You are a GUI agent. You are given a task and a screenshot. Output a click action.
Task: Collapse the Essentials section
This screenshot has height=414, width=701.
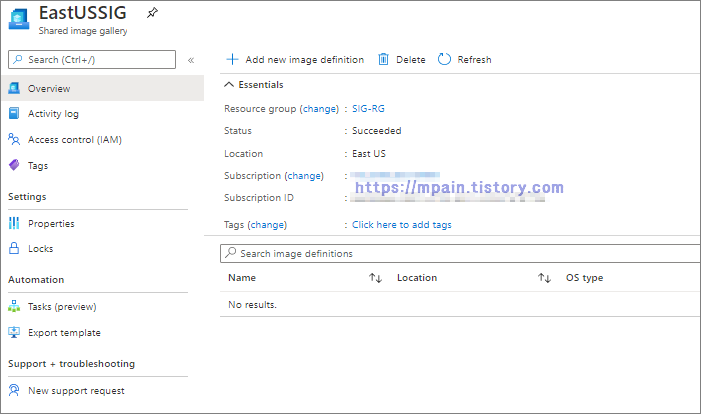click(229, 84)
